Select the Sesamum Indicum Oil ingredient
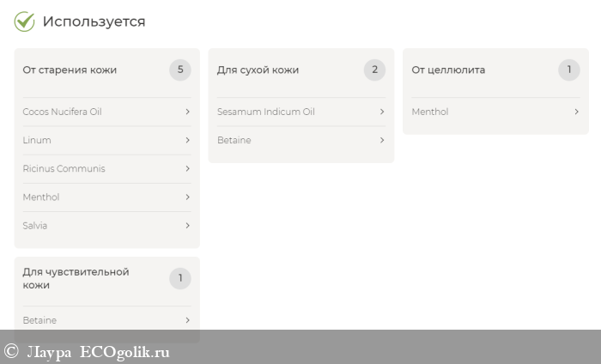The height and width of the screenshot is (364, 601). pyautogui.click(x=266, y=112)
